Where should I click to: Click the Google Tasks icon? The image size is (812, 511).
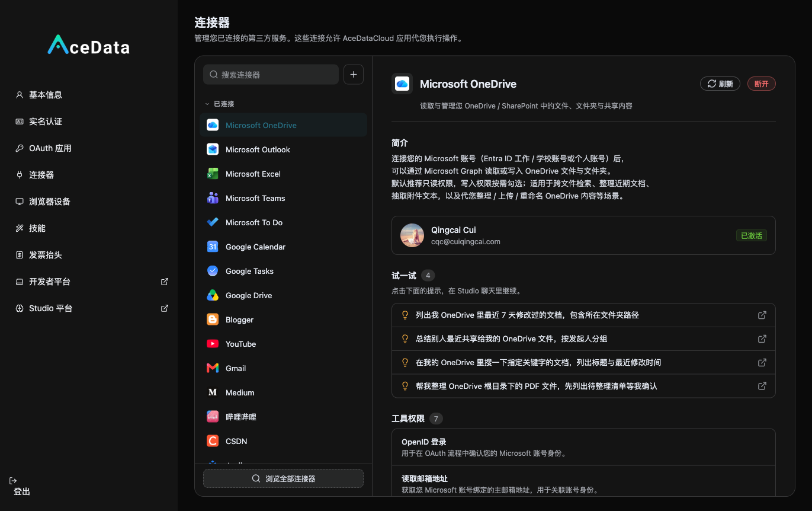213,271
